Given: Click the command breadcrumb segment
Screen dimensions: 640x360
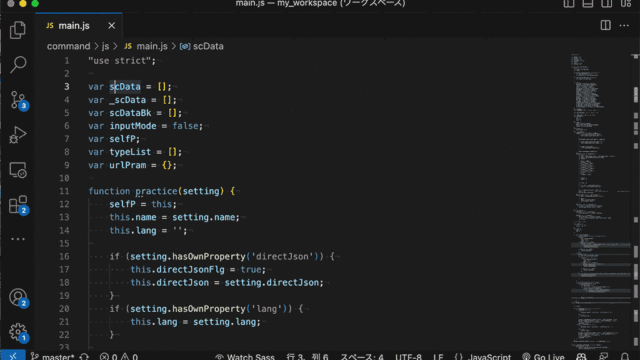Looking at the screenshot, I should click(x=68, y=46).
